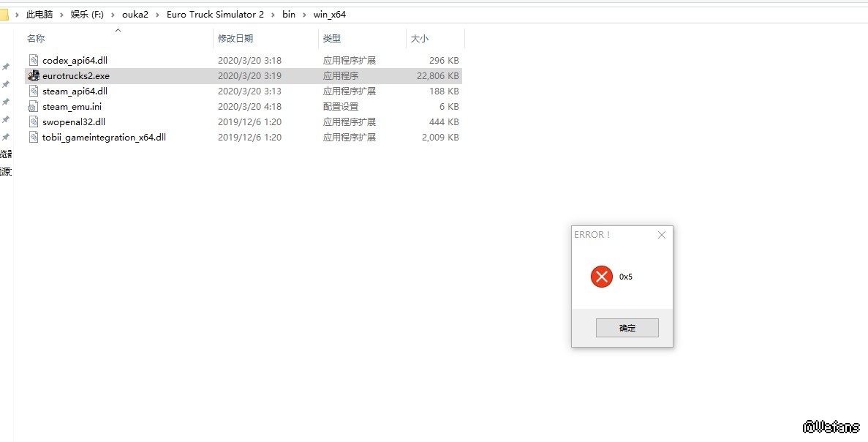This screenshot has width=868, height=442.
Task: Click the steam_api64.dll file icon
Action: tap(33, 91)
